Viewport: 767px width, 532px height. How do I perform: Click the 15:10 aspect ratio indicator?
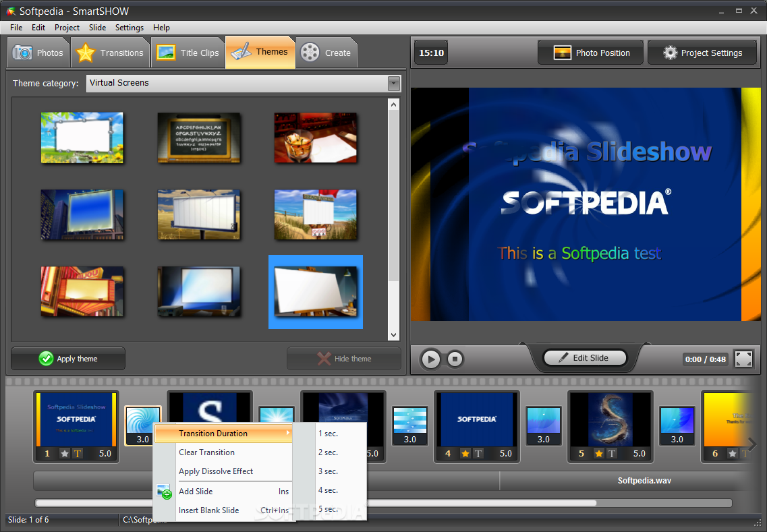(432, 53)
